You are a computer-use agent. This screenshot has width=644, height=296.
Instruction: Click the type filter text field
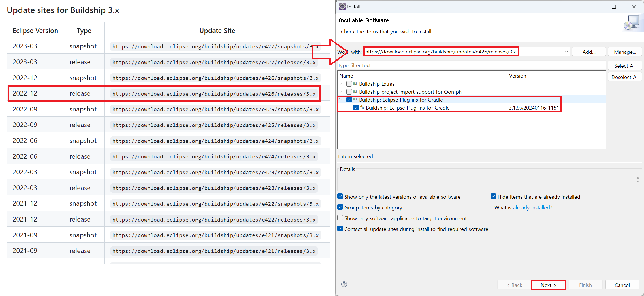point(470,65)
